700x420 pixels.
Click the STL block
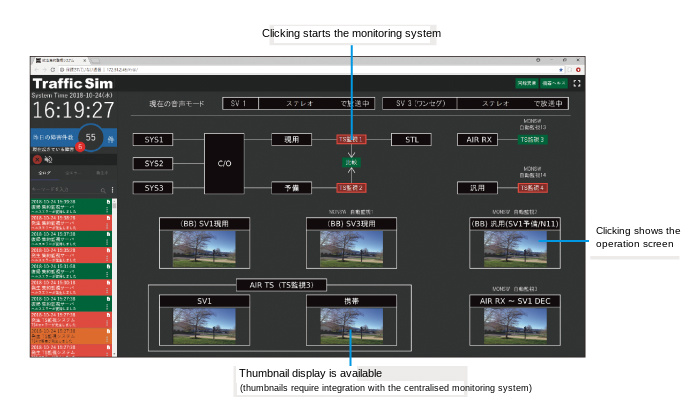point(411,140)
